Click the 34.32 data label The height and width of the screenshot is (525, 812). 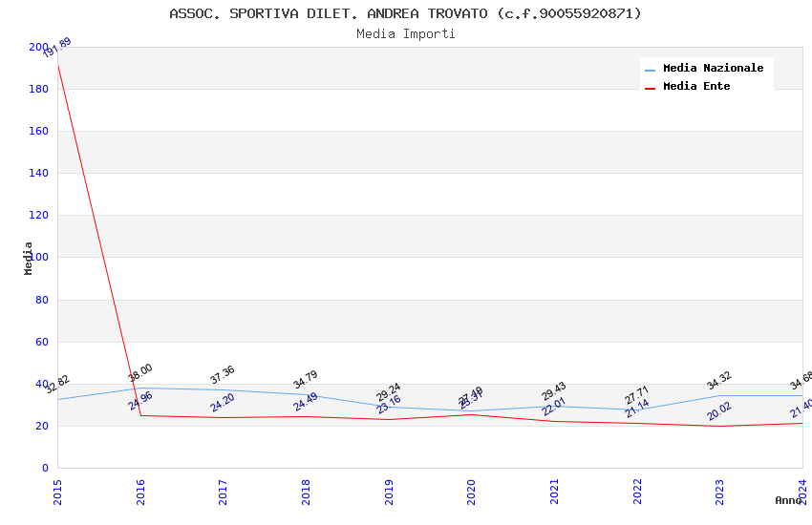pyautogui.click(x=719, y=380)
